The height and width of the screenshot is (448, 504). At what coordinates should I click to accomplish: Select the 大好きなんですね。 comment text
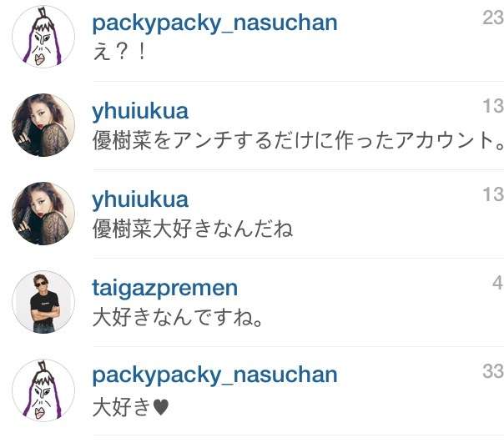178,318
